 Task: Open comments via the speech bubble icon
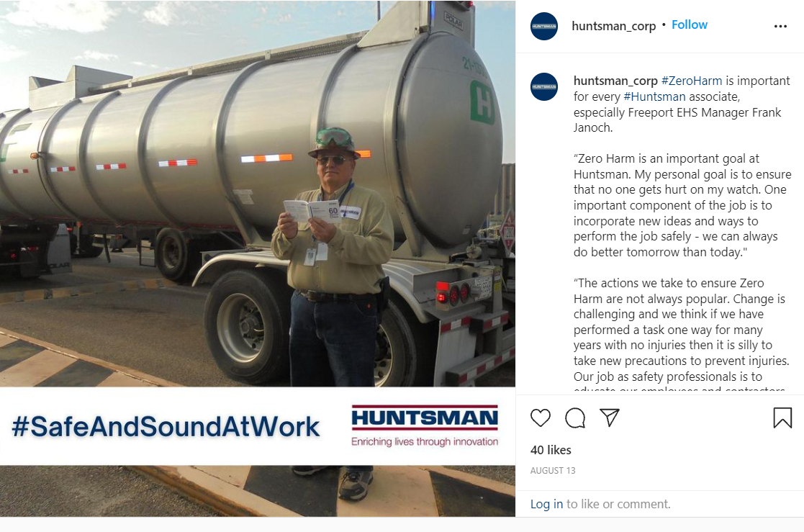coord(575,418)
